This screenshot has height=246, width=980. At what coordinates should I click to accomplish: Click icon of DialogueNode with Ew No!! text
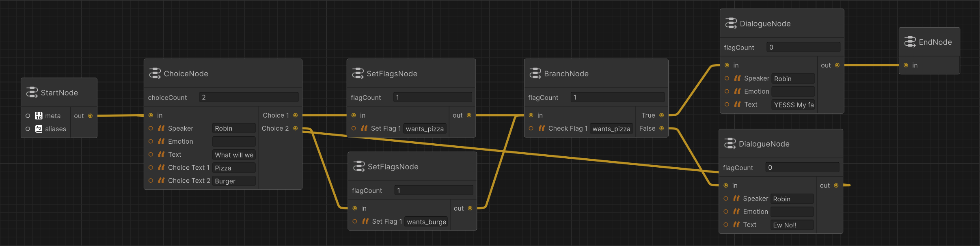click(730, 144)
